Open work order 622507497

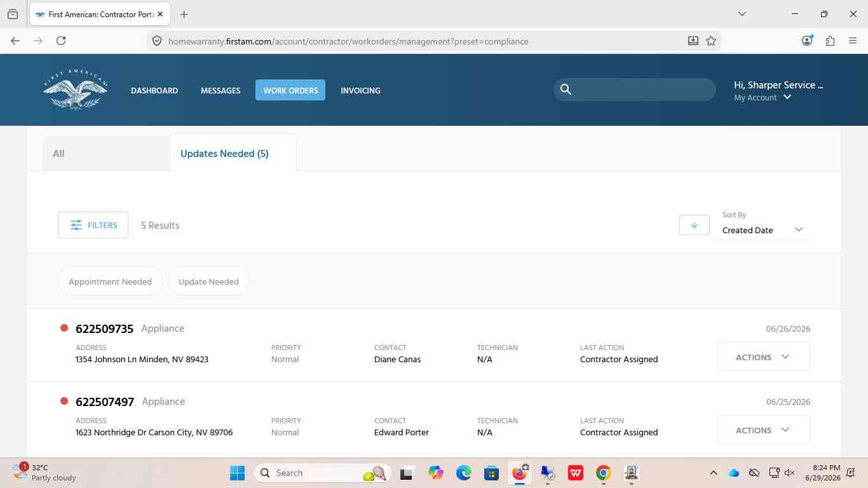[105, 402]
